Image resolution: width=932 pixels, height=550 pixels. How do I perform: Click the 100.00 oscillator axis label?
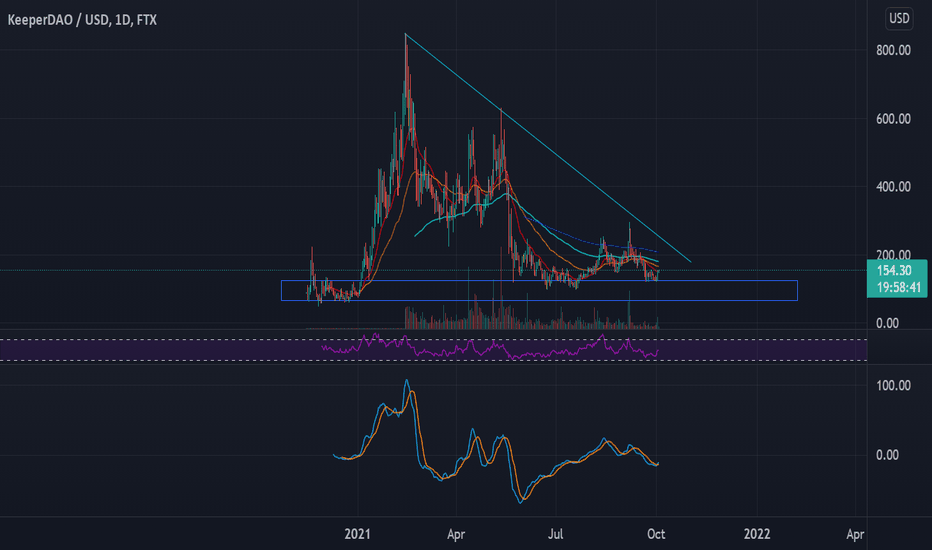tap(893, 385)
